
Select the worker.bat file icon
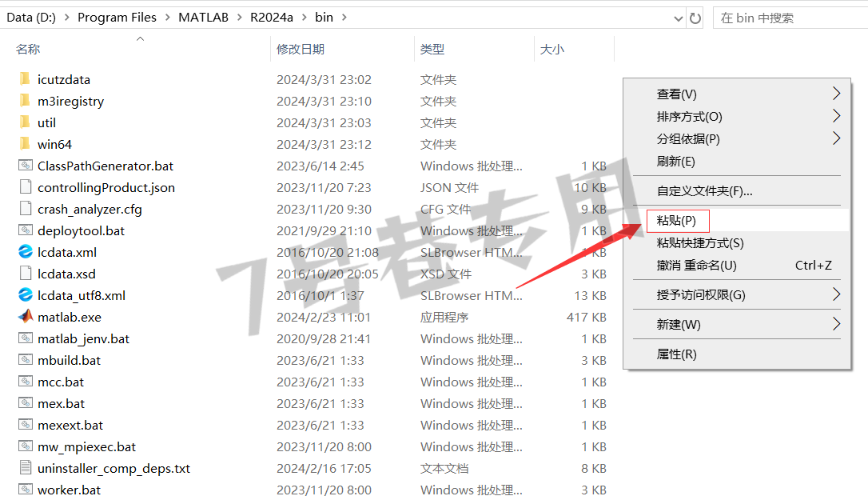point(26,490)
